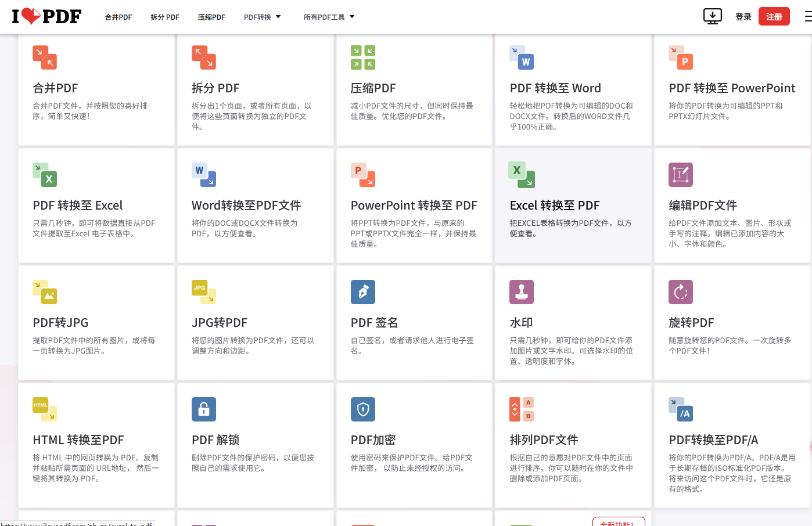Click the PDF 转换至 Excel icon
Screen dimensions: 812x526
[45, 175]
